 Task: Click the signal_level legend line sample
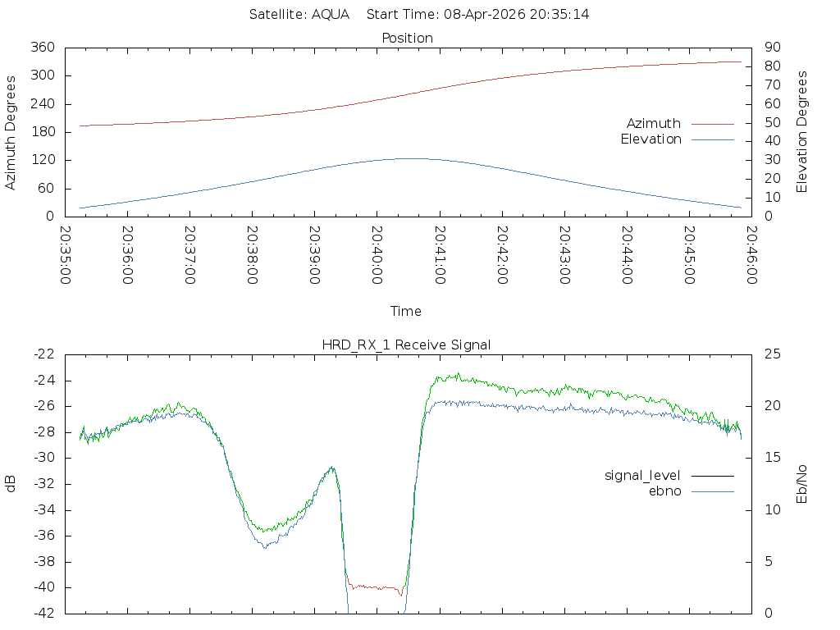point(713,476)
